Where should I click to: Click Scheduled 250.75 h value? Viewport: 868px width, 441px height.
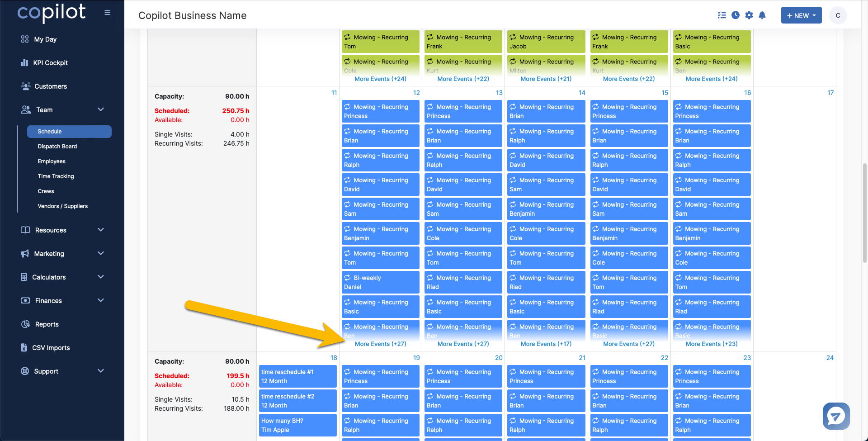click(x=236, y=111)
